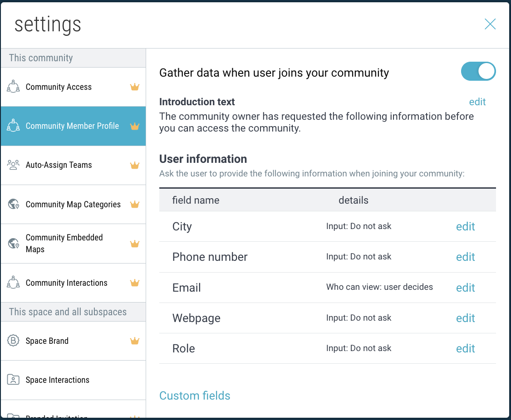Click the Community Map Categories globe icon
The height and width of the screenshot is (420, 511).
(14, 205)
